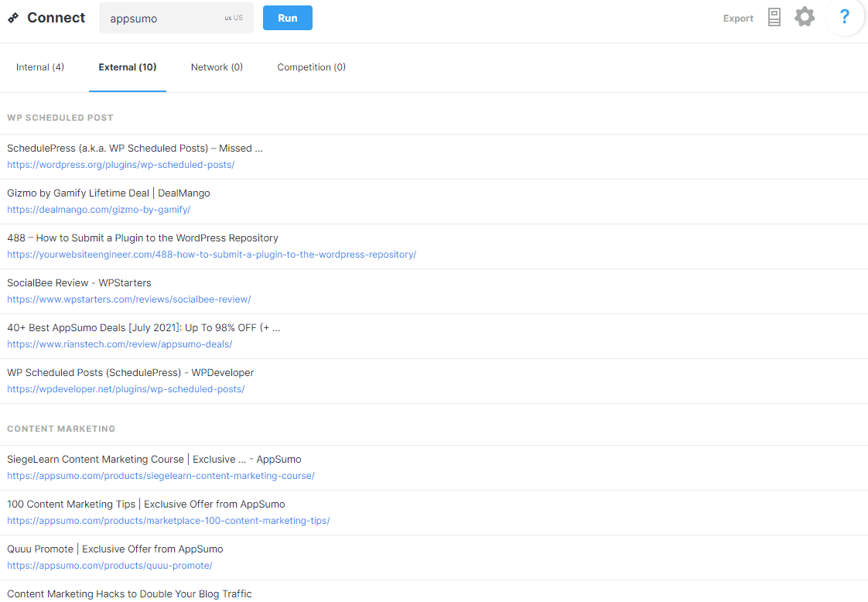The width and height of the screenshot is (868, 602).
Task: Open settings via the gear icon
Action: tap(805, 16)
